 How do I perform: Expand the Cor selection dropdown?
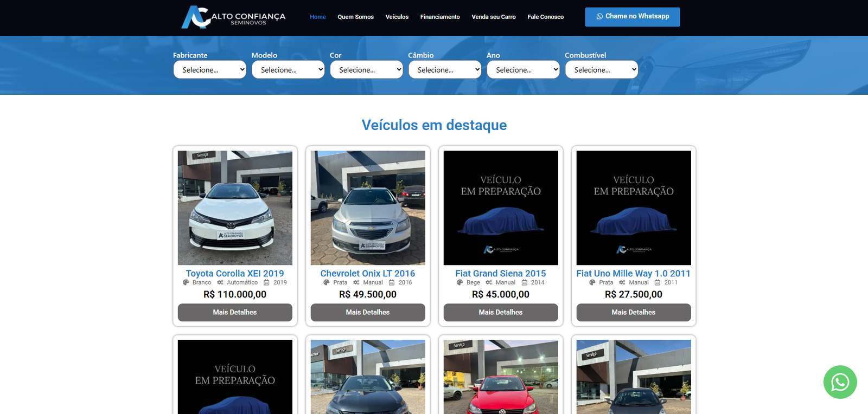pos(367,69)
